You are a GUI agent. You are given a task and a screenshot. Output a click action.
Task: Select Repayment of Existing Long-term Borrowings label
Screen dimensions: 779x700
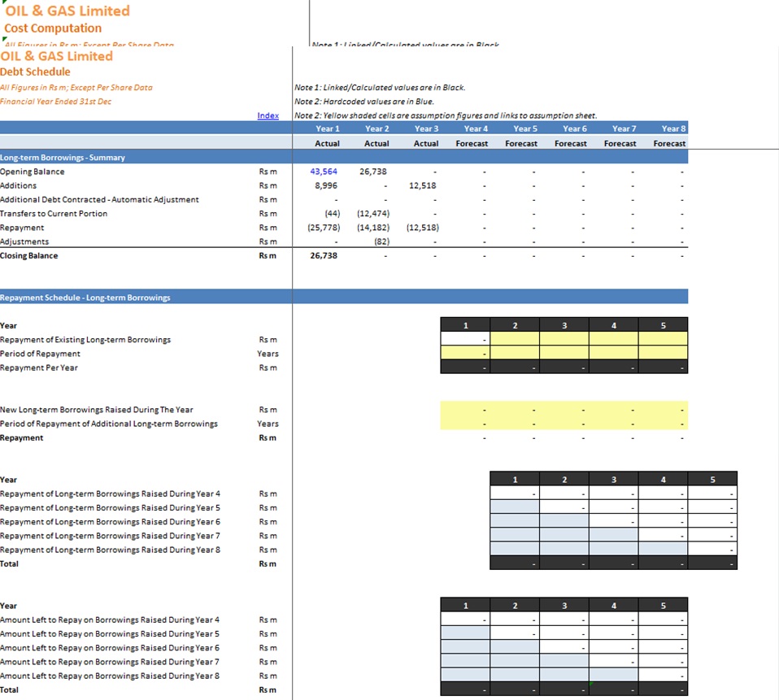pos(85,340)
